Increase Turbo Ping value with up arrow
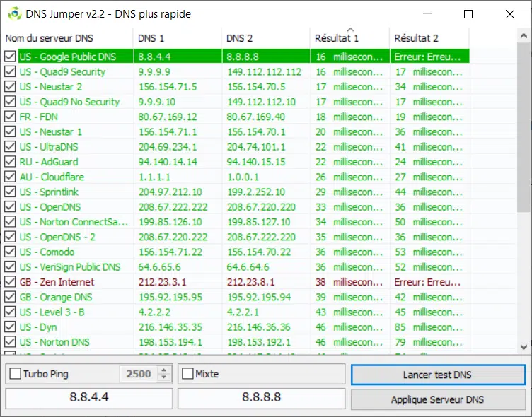The width and height of the screenshot is (532, 417). (164, 370)
